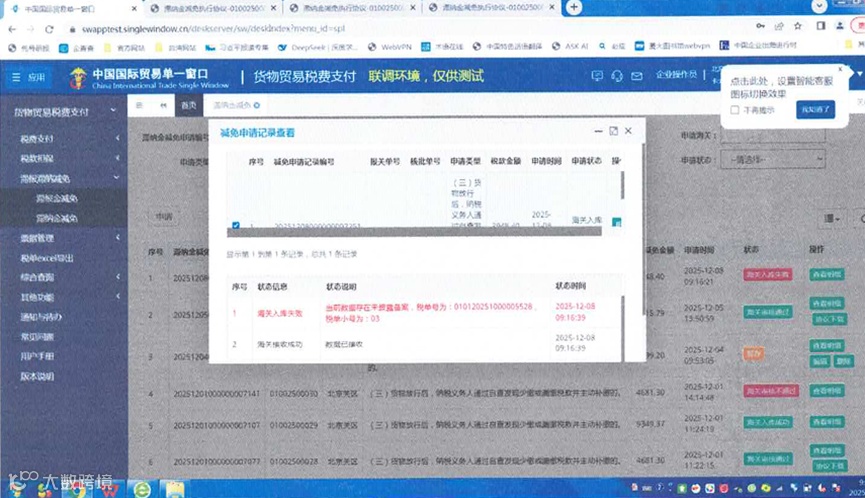Click the hamburger 应用 menu icon
The width and height of the screenshot is (865, 498).
coord(16,77)
